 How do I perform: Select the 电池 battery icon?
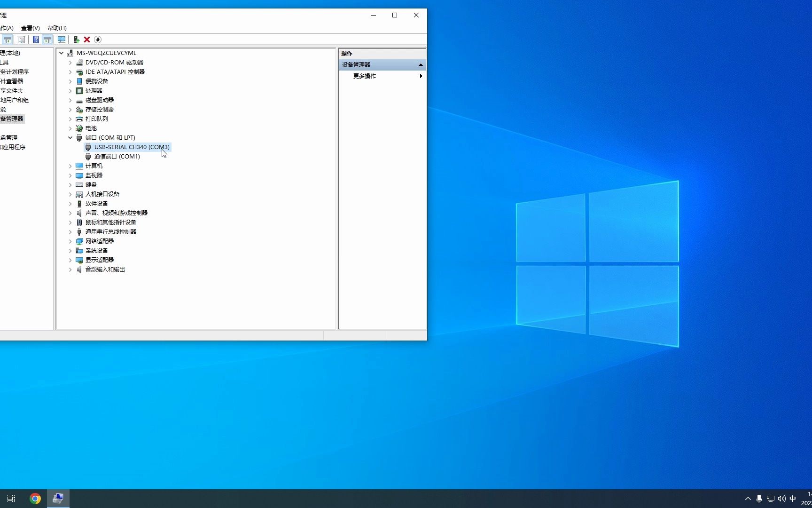pyautogui.click(x=79, y=128)
